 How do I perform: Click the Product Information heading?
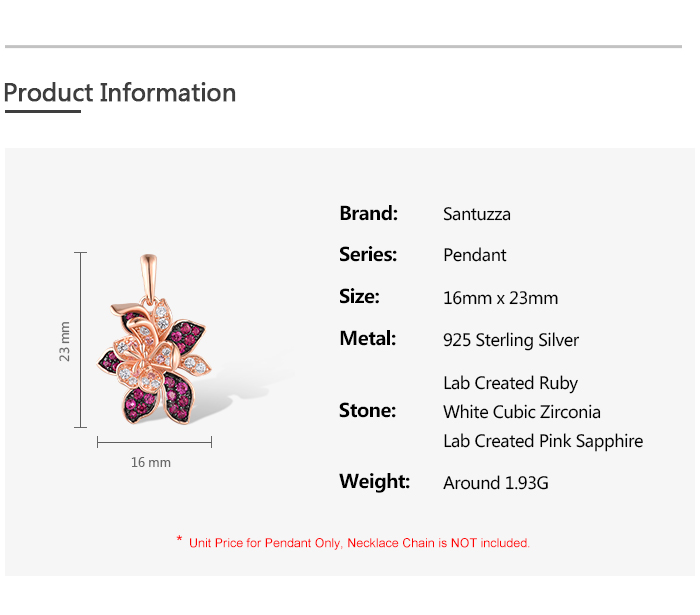120,93
